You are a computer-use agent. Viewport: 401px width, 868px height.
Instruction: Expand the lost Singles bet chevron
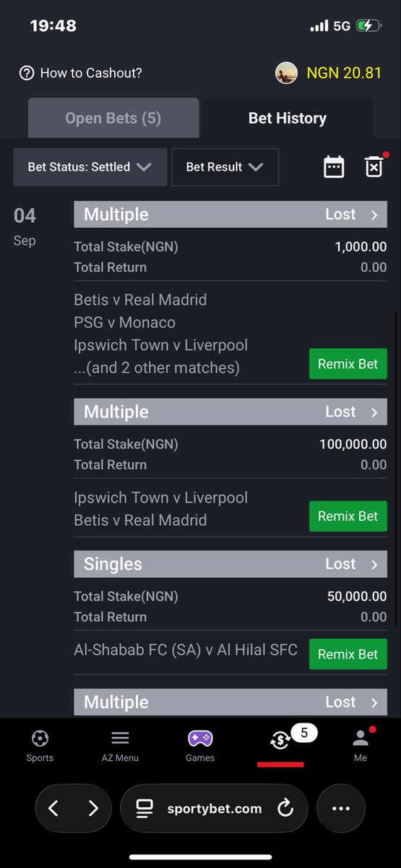click(x=374, y=564)
